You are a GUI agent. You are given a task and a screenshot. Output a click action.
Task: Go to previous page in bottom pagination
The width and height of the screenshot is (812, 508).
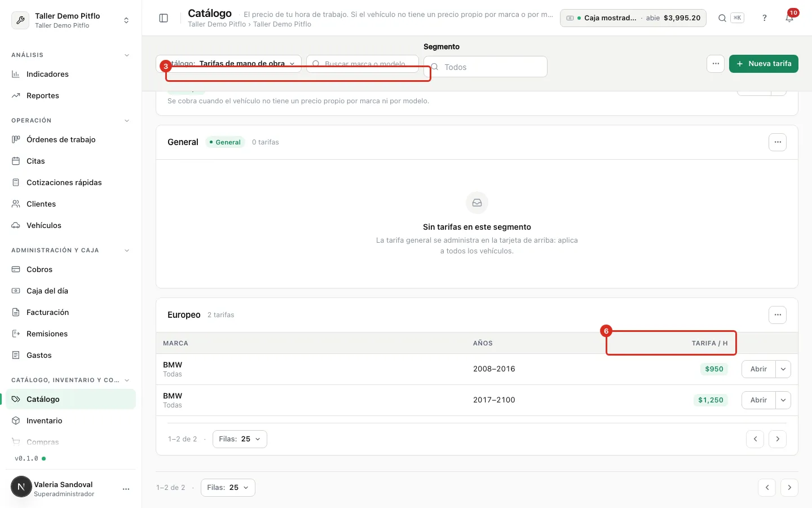(767, 488)
